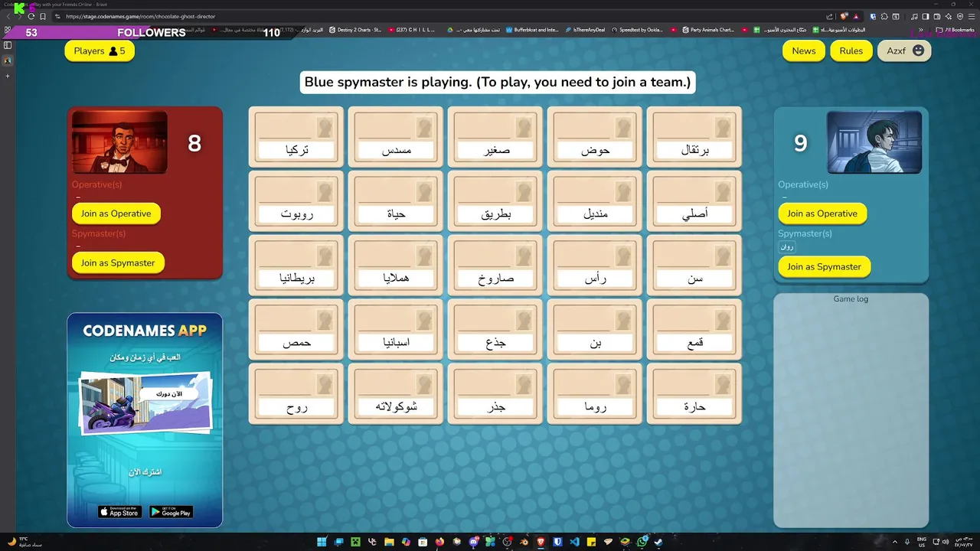Select the card شوكولاته

396,394
